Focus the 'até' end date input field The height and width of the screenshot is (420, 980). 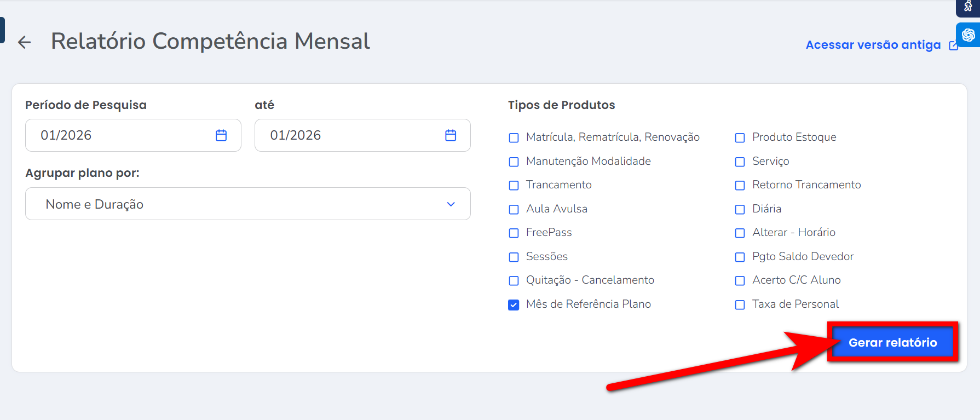pyautogui.click(x=350, y=135)
